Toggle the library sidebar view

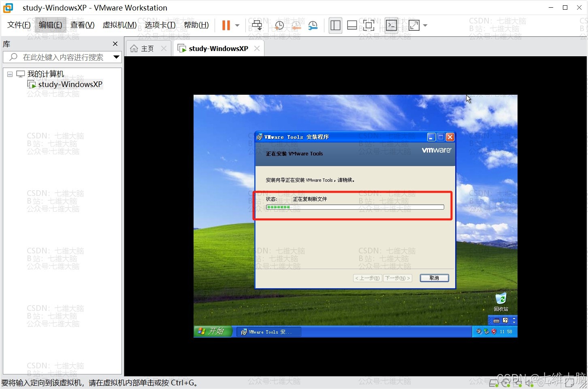[335, 26]
